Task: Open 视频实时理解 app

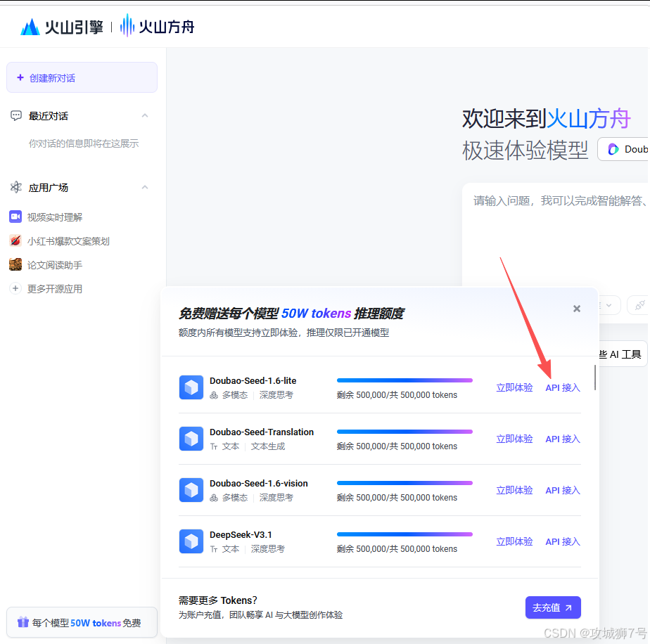Action: coord(46,217)
